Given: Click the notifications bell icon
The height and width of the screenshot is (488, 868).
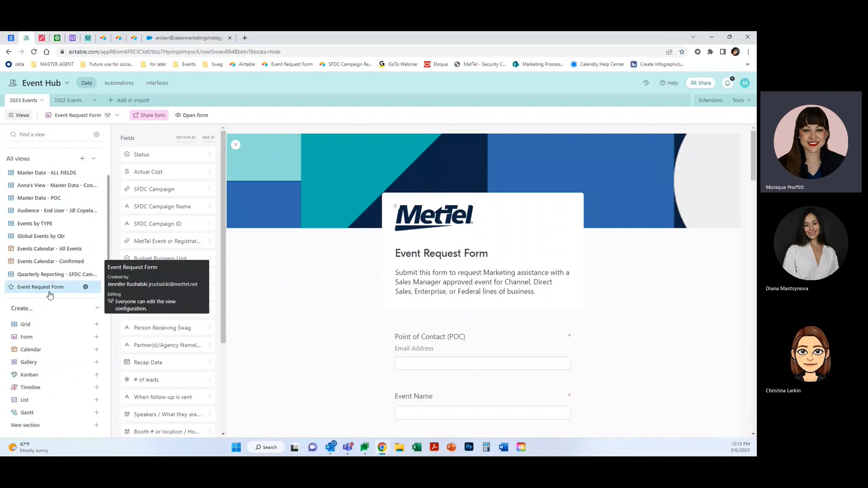Looking at the screenshot, I should coord(727,83).
